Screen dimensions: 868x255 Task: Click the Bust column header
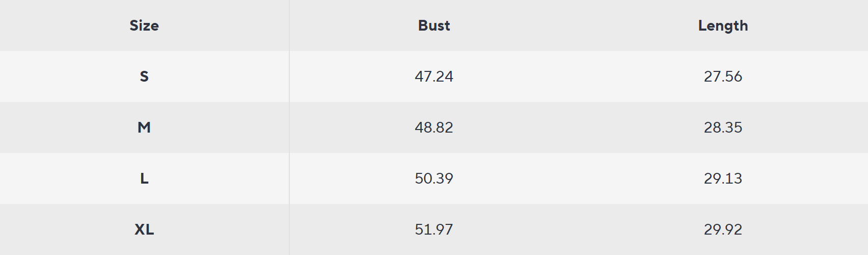pyautogui.click(x=434, y=25)
